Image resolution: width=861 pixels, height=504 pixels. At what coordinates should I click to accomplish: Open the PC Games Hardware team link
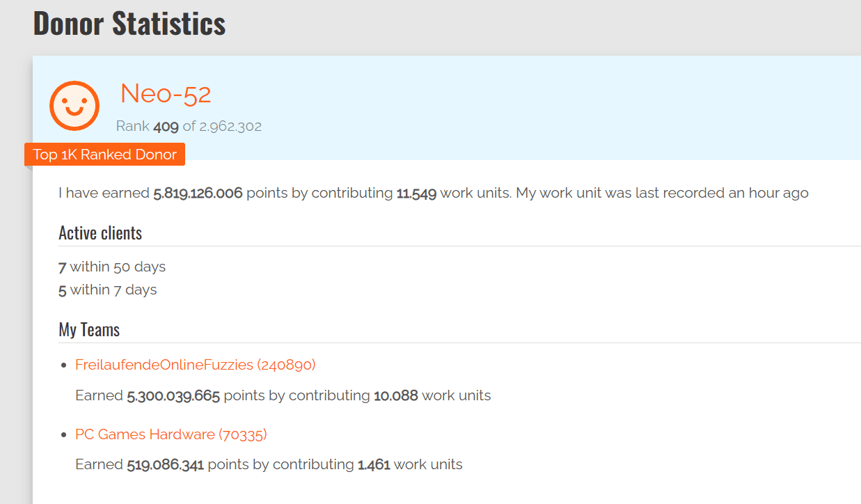(171, 434)
